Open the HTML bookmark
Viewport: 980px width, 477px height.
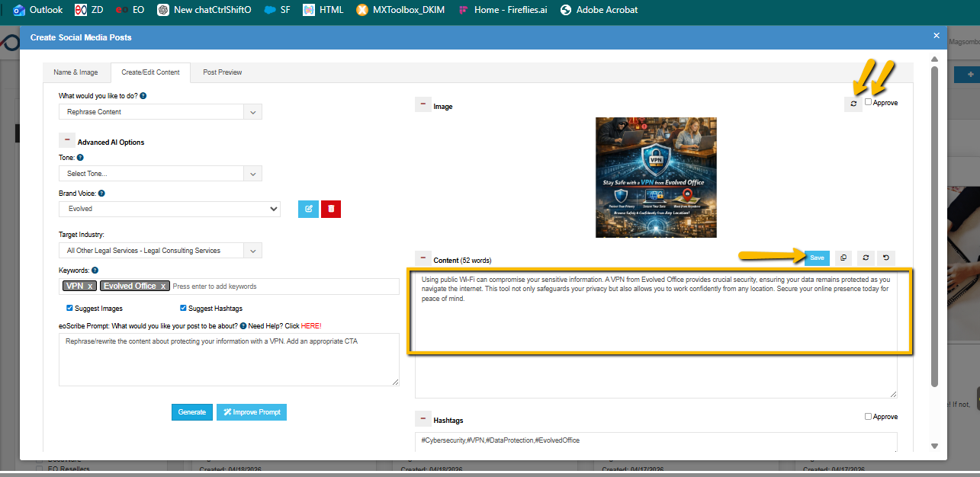[x=323, y=10]
